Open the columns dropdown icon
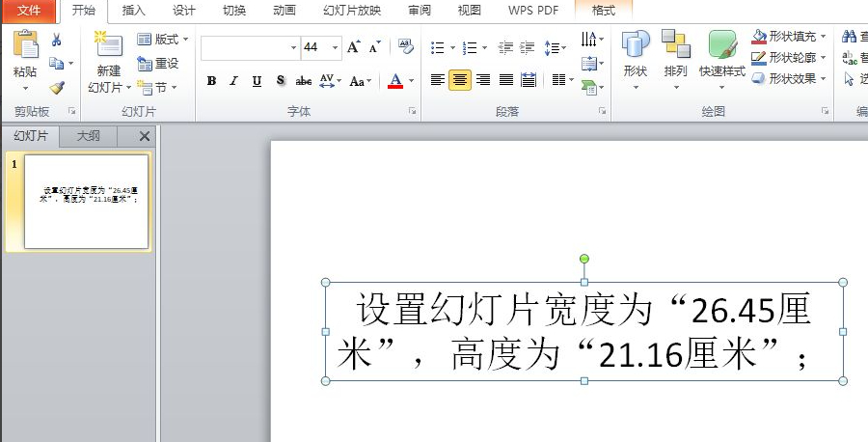Screen dimensions: 868x442 tap(562, 80)
